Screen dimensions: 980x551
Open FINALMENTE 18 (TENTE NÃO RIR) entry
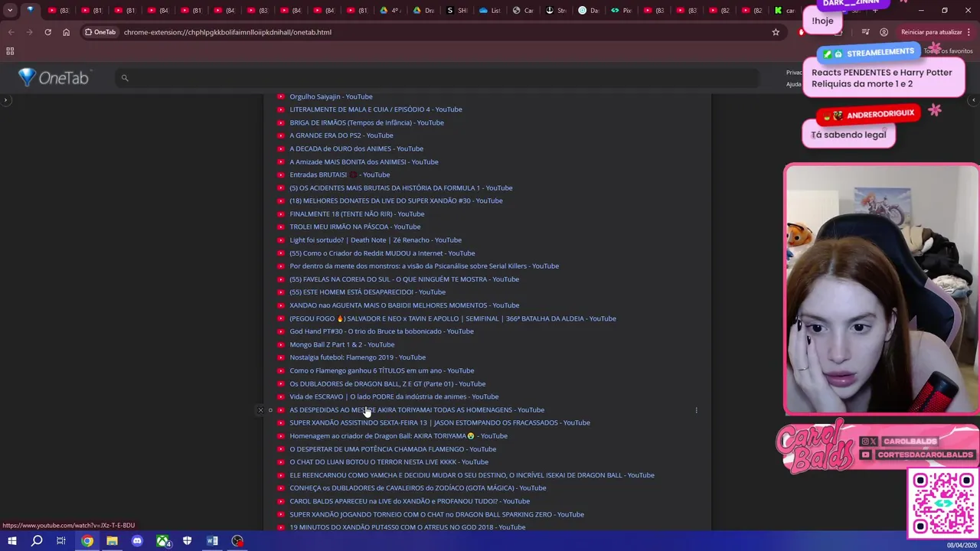pyautogui.click(x=357, y=214)
